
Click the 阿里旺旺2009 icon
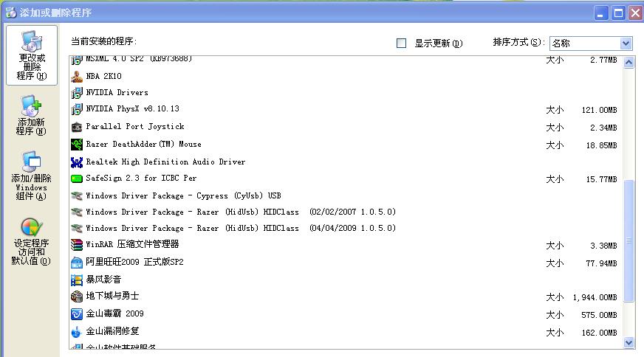(76, 263)
